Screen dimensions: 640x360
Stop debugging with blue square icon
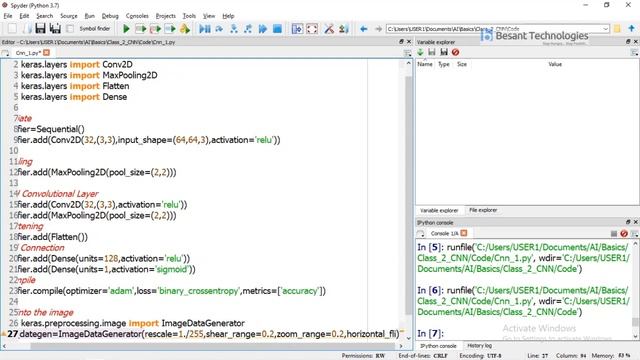277,29
